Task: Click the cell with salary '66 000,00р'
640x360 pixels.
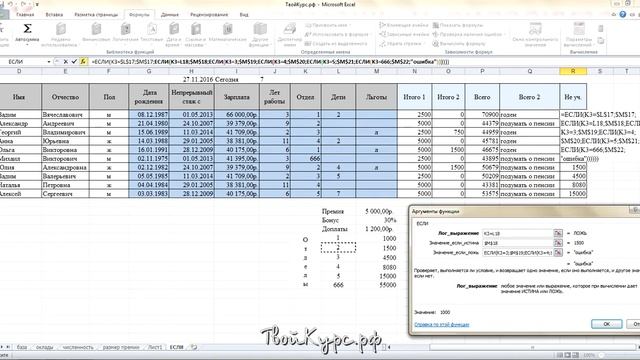Action: pos(237,115)
